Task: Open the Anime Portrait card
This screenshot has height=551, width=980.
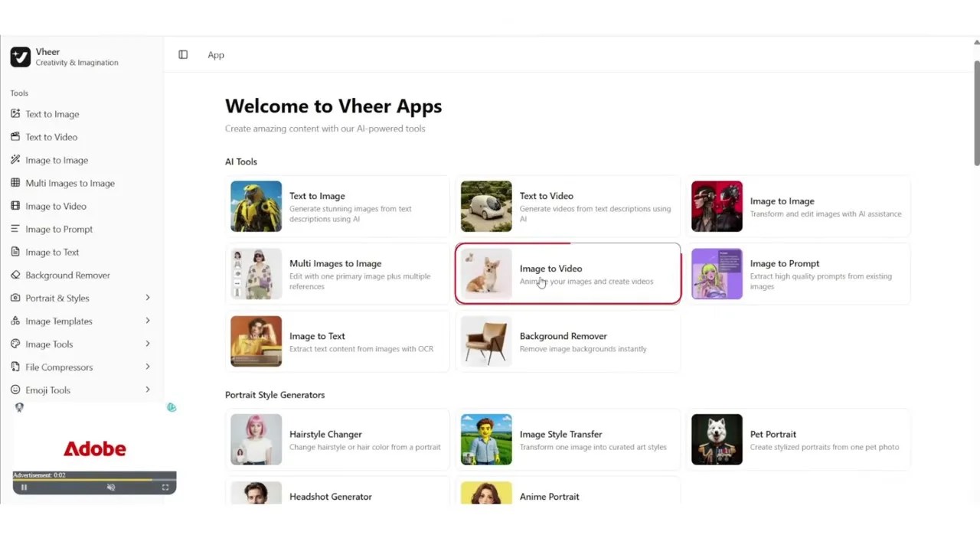Action: 568,491
